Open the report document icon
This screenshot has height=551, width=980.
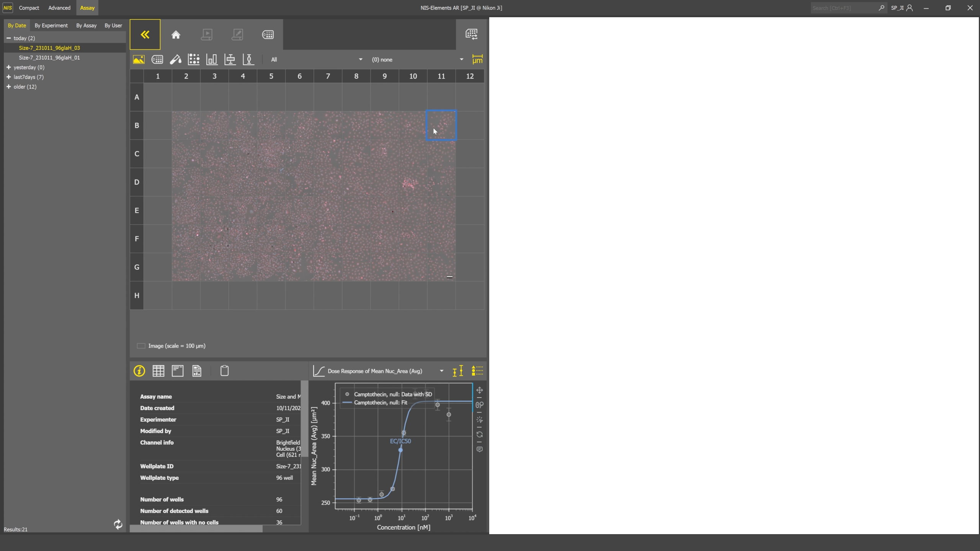[x=197, y=371]
